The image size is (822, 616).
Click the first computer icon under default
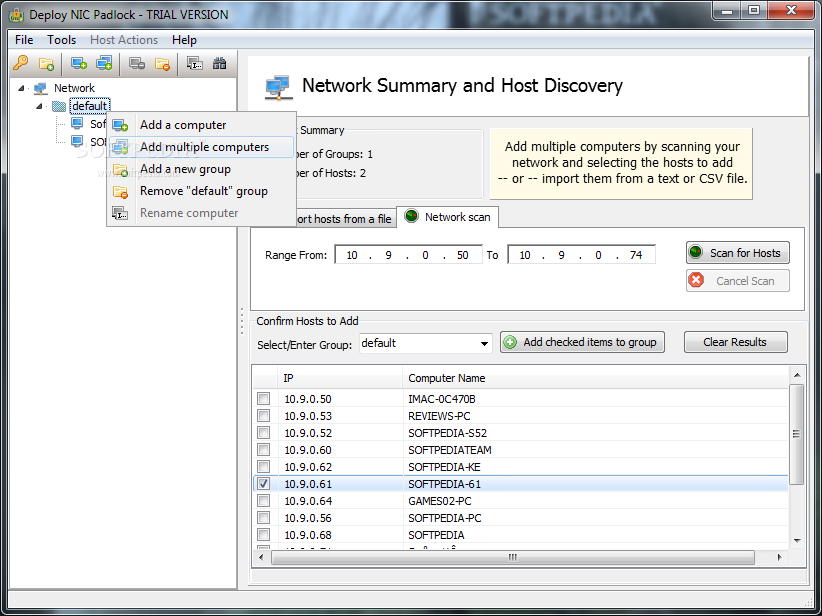[x=77, y=124]
